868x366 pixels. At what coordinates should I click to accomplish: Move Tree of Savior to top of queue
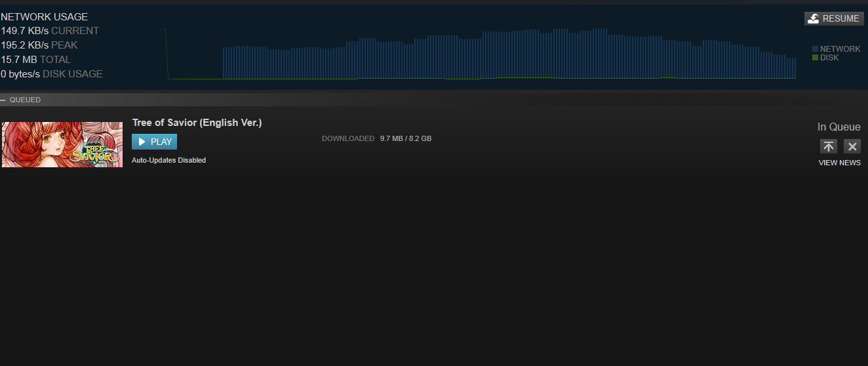(x=829, y=146)
